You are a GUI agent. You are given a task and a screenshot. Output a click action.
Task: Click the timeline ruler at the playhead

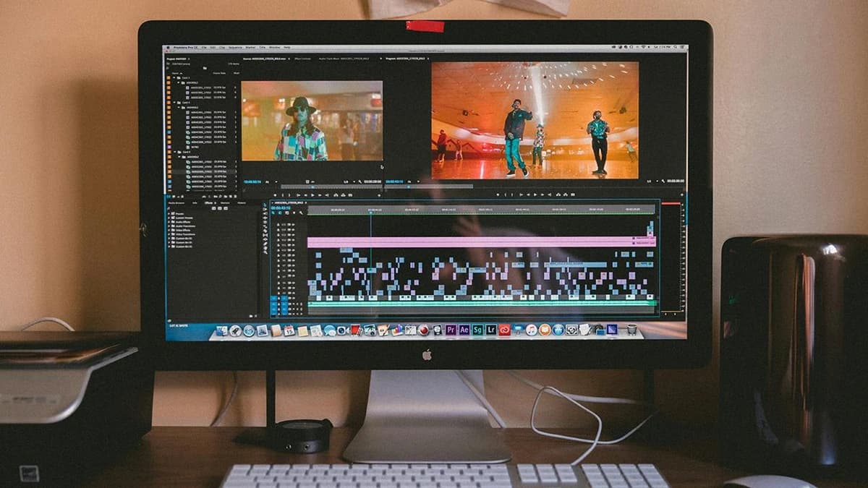(x=370, y=210)
